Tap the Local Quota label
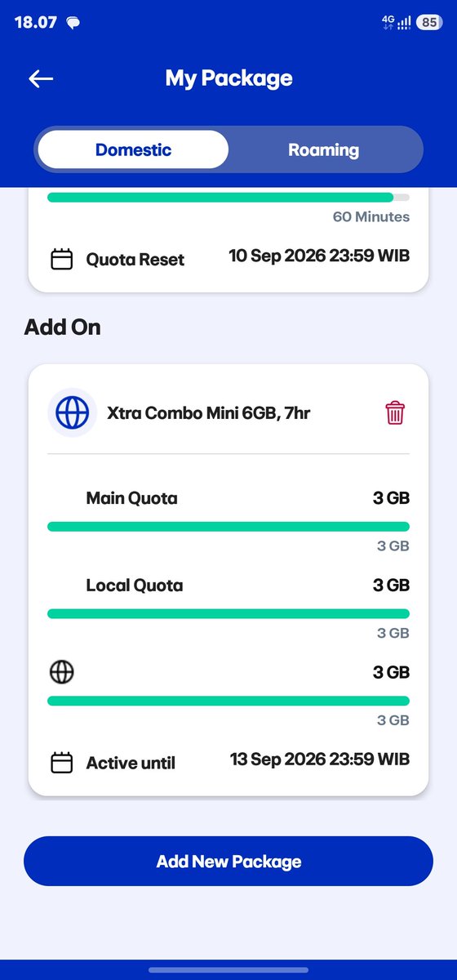The image size is (457, 980). click(x=135, y=585)
